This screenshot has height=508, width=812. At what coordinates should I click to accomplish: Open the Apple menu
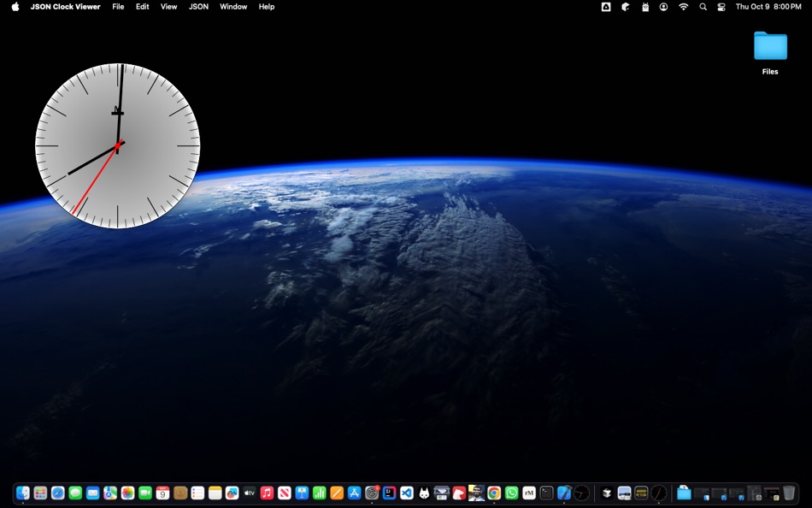click(x=12, y=6)
